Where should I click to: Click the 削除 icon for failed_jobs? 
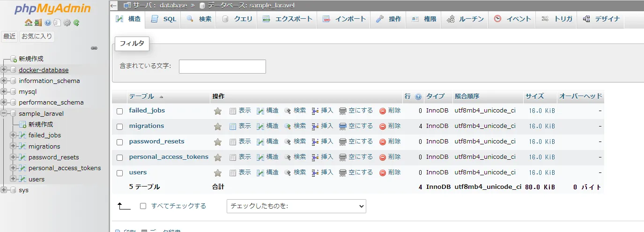(383, 111)
